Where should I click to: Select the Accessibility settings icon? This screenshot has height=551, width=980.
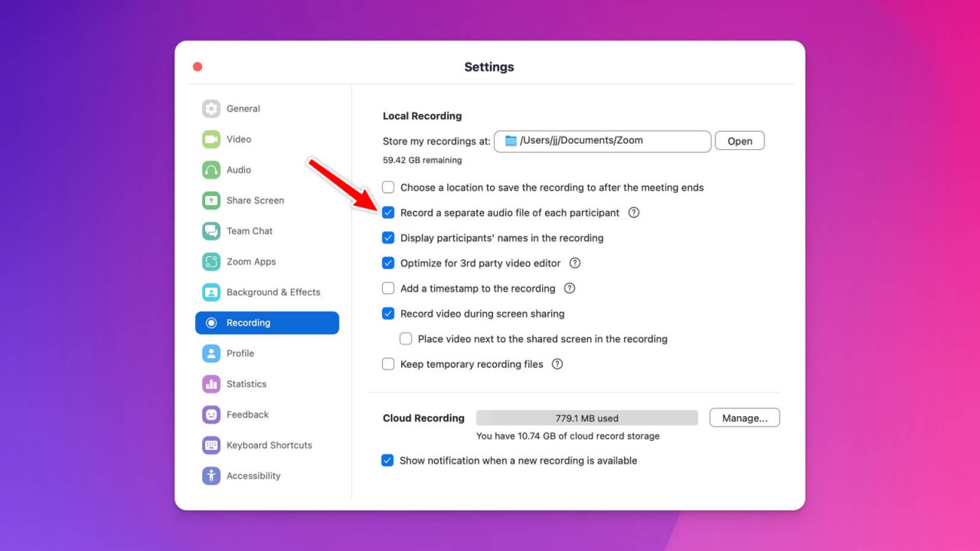click(211, 475)
